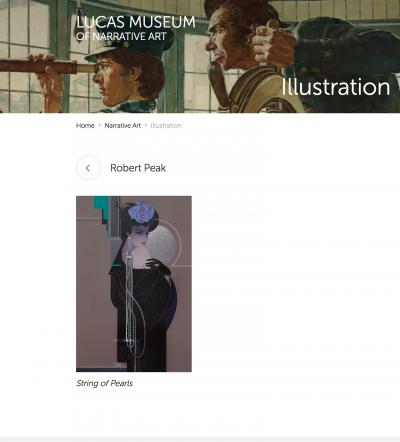Click the telescope in the banner image
Screen dimensions: 400x442
[47, 66]
